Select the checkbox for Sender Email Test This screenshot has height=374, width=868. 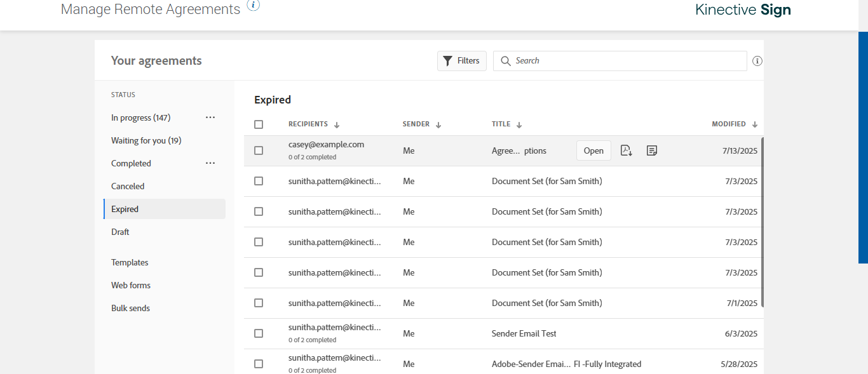pyautogui.click(x=259, y=333)
